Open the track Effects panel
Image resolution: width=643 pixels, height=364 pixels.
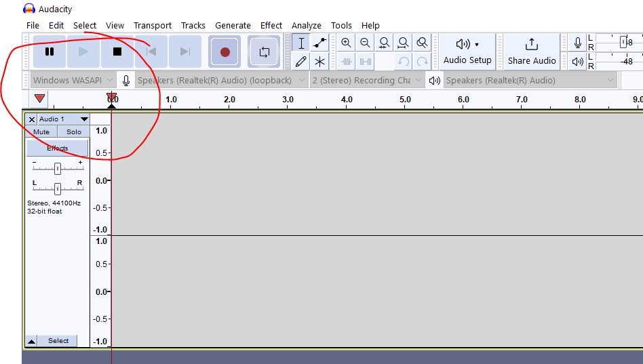pyautogui.click(x=58, y=148)
